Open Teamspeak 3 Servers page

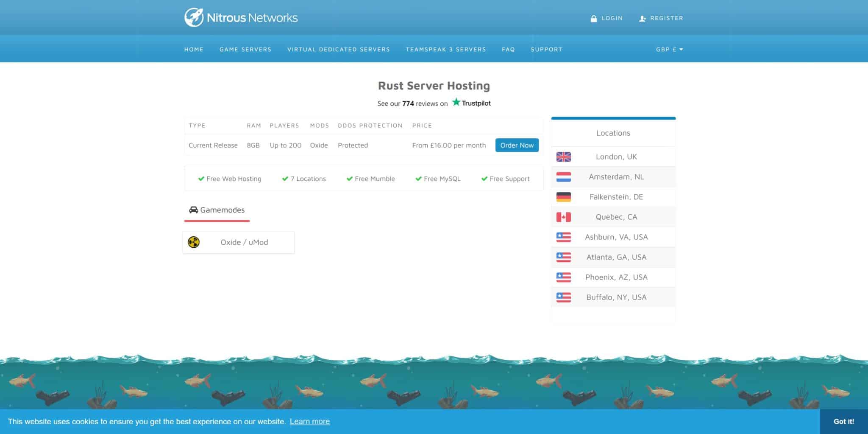point(446,49)
